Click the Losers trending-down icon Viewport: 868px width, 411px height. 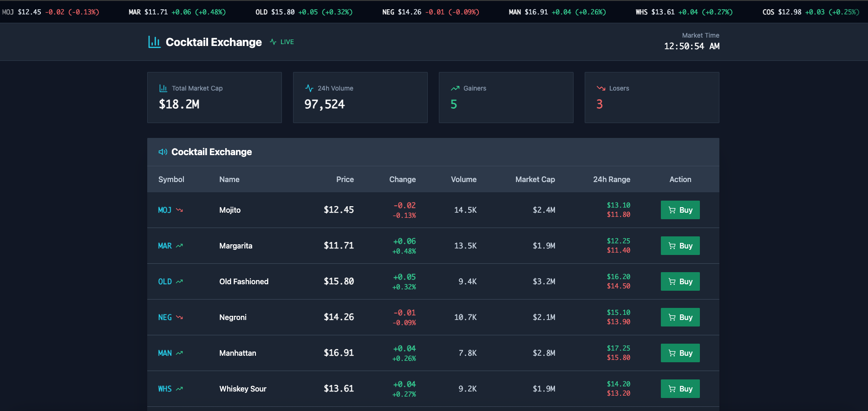coord(600,88)
